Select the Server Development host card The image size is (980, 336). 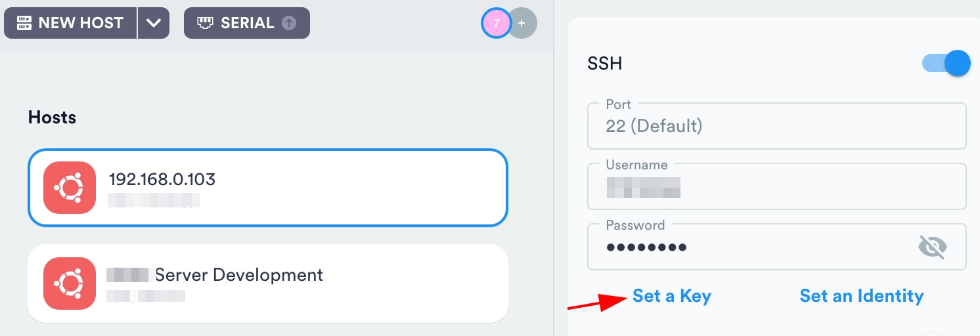click(296, 283)
